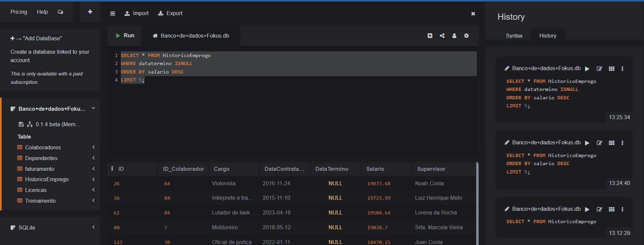The height and width of the screenshot is (245, 644).
Task: Open the Licencas table in sidebar
Action: (x=36, y=190)
